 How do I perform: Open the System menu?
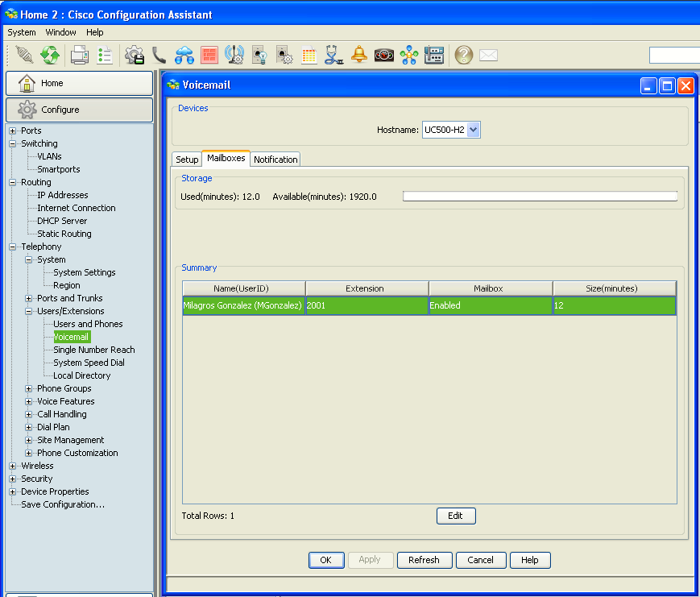[x=22, y=32]
